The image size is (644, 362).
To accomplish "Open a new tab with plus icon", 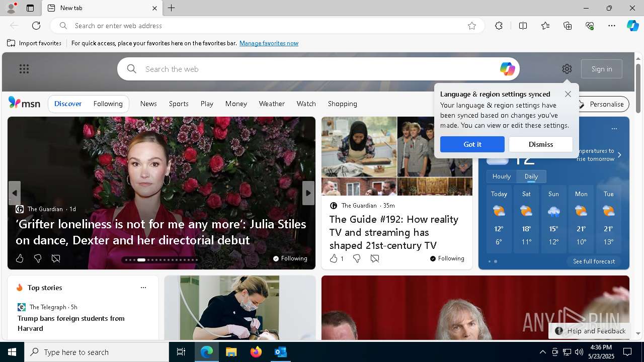I will (172, 8).
